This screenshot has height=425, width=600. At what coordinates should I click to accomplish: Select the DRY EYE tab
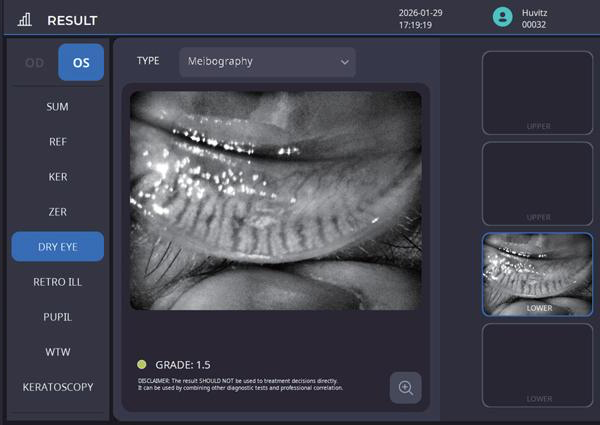pyautogui.click(x=57, y=247)
